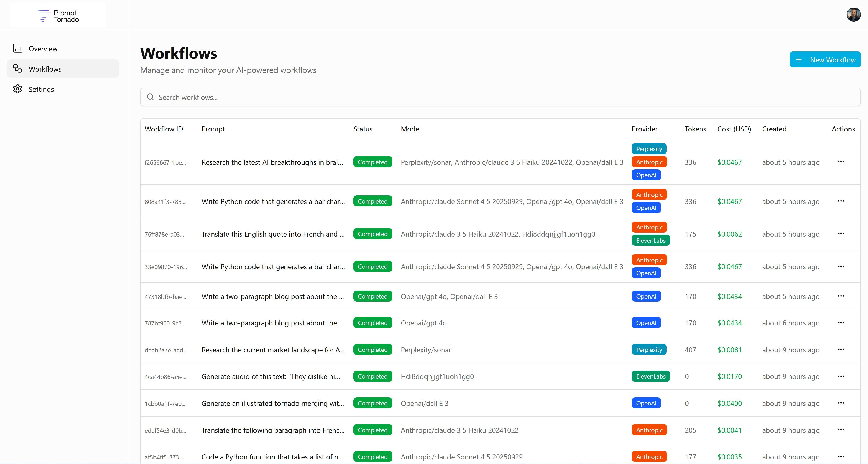The height and width of the screenshot is (464, 868).
Task: Click the ellipsis menu on the first workflow row
Action: [x=841, y=162]
